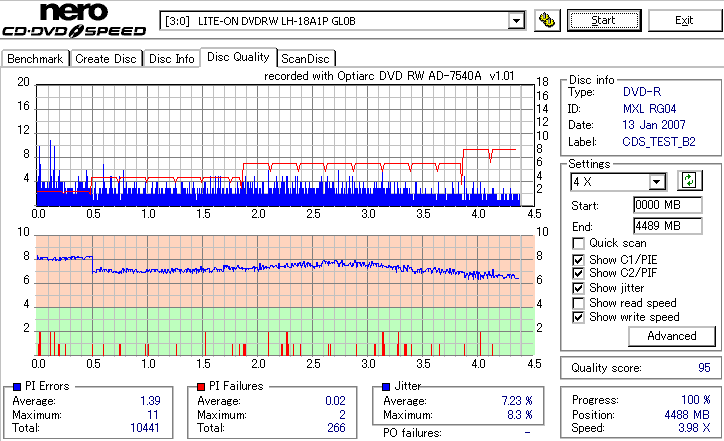Click the Quality score value 95
Viewport: 724px width, 441px height.
[x=704, y=368]
